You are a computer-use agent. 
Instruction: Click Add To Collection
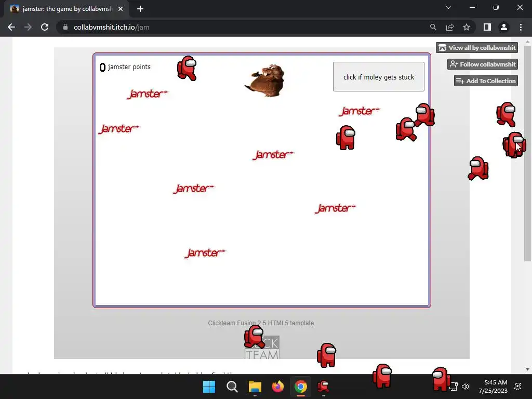click(x=486, y=81)
